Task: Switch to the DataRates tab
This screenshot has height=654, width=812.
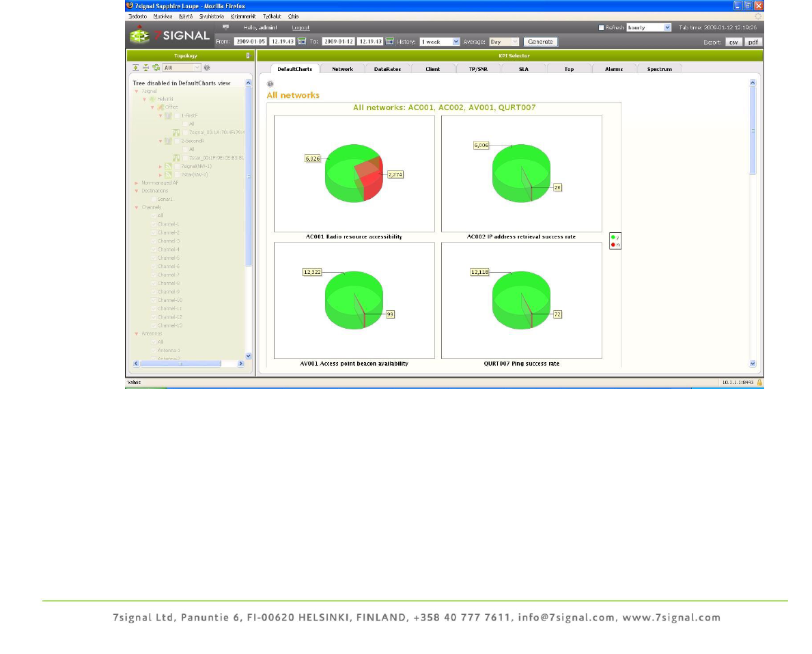Action: click(x=387, y=69)
